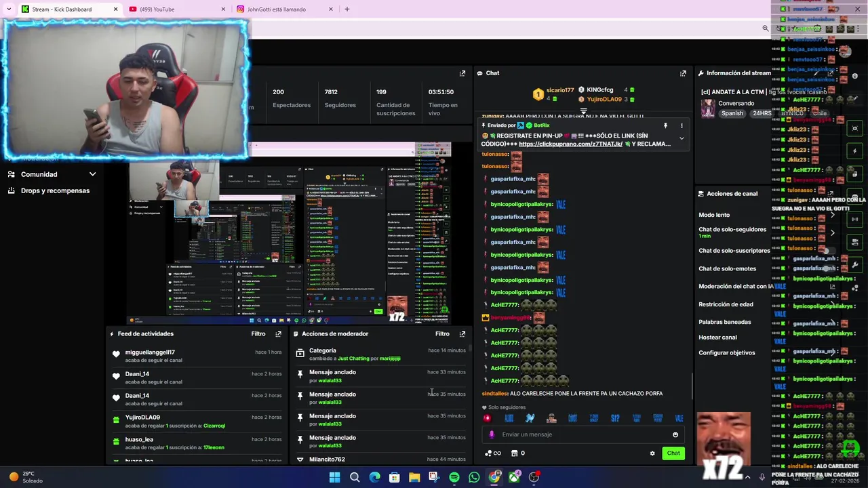
Task: Click the 24HRS stream tag
Action: point(761,113)
